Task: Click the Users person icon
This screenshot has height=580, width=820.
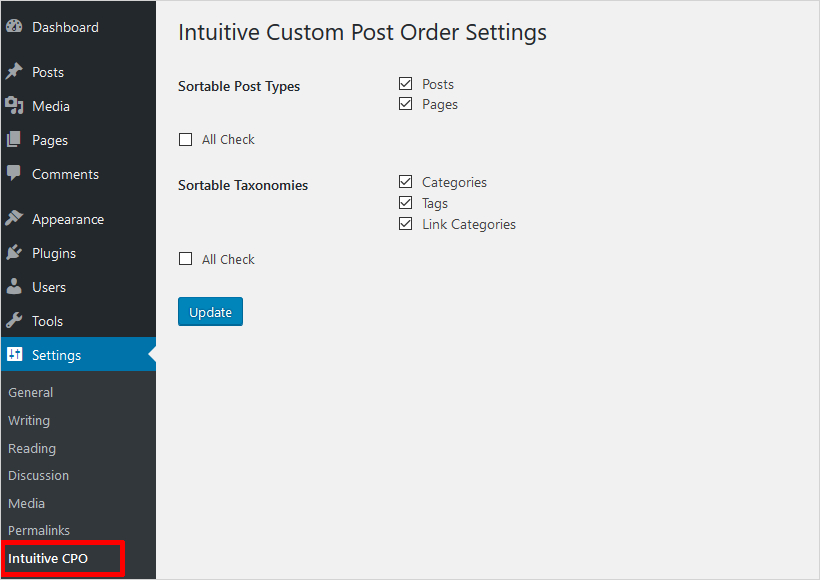Action: click(x=14, y=287)
